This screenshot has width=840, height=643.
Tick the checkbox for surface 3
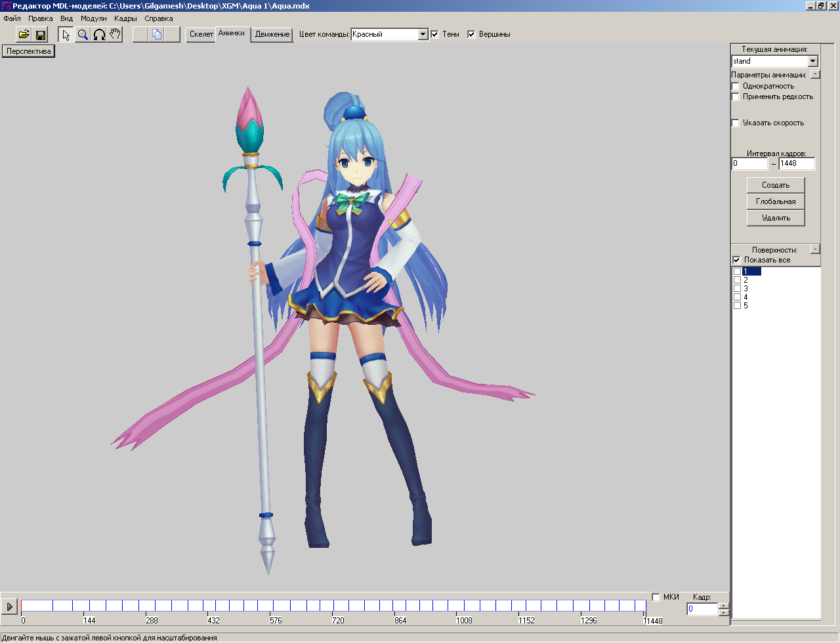pos(737,289)
